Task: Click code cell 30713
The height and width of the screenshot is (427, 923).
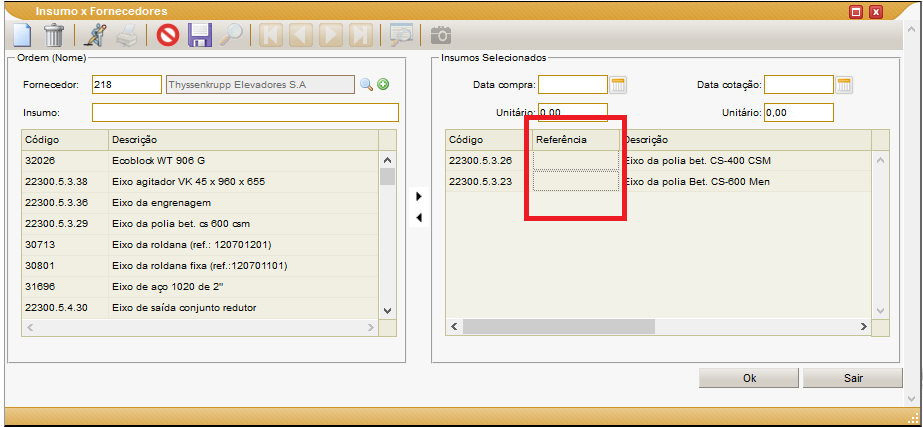Action: click(x=65, y=245)
